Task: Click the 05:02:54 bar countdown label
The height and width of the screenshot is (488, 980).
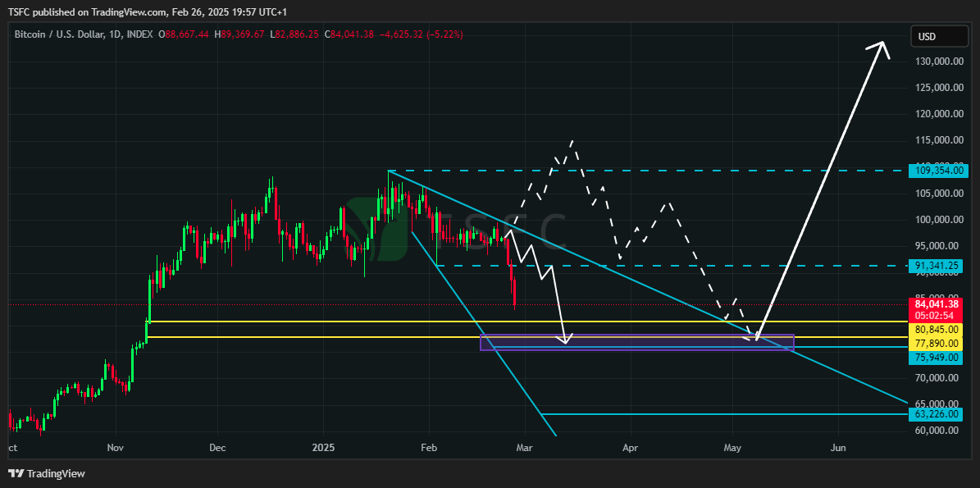Action: tap(935, 316)
